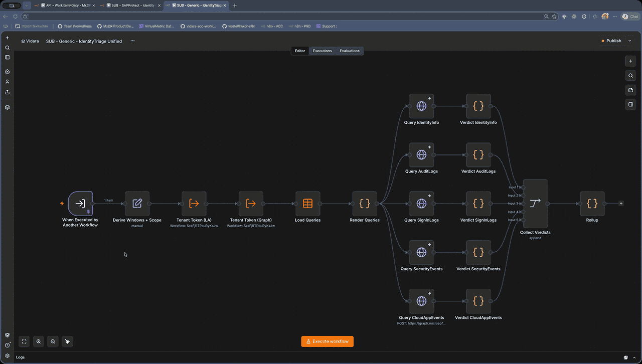Screen dimensions: 642x364
Task: Add a node after Rollup output
Action: 621,204
